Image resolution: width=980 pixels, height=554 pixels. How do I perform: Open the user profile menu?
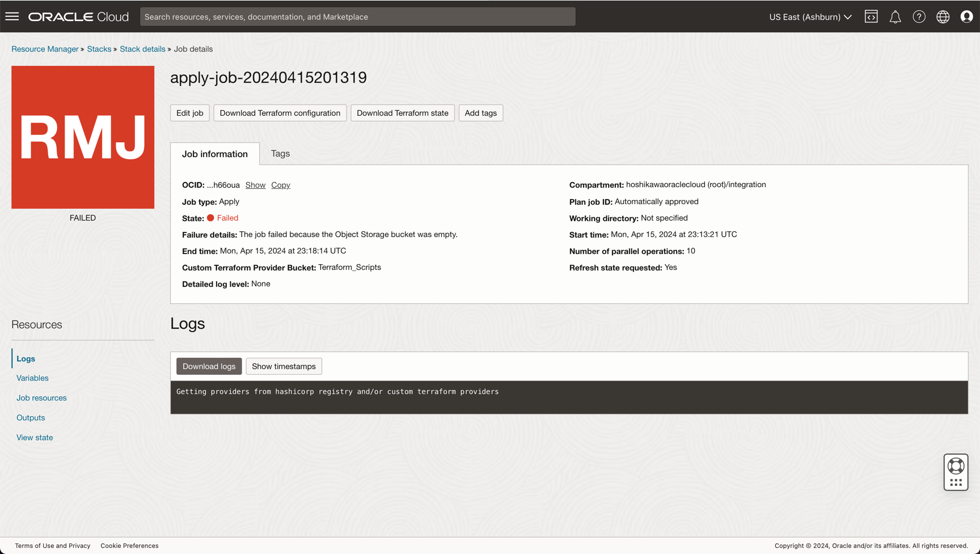point(966,16)
